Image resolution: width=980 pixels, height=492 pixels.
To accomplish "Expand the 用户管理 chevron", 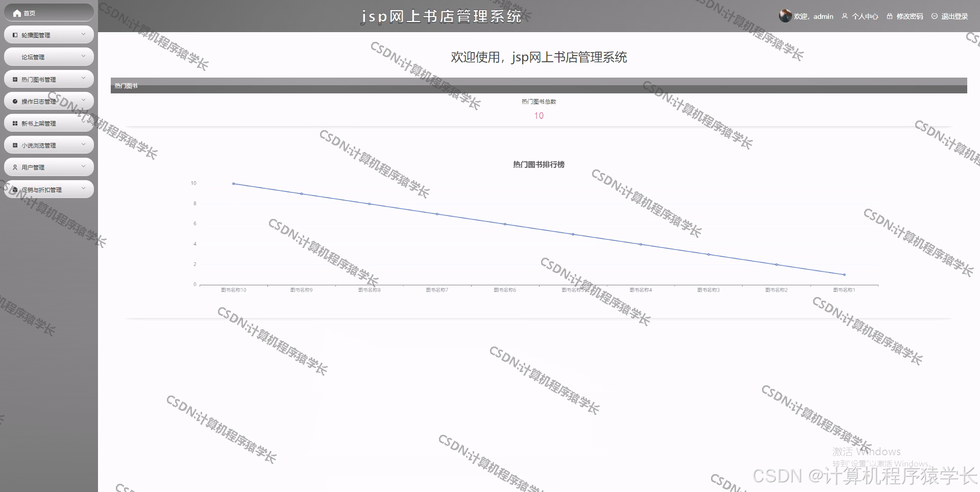I will click(84, 166).
